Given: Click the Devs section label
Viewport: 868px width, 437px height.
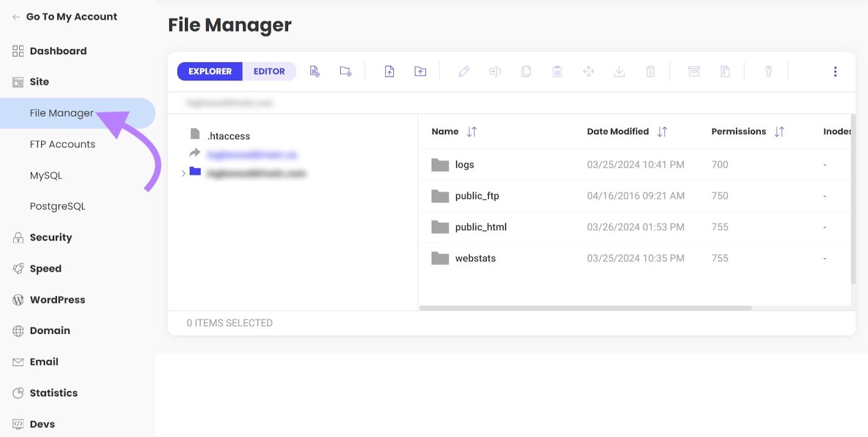Looking at the screenshot, I should click(x=42, y=424).
